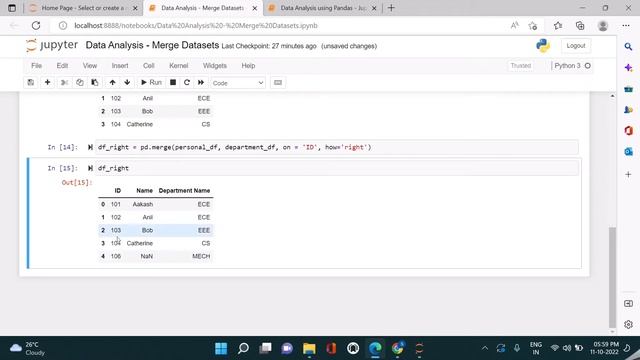The height and width of the screenshot is (360, 640).
Task: Open the cell type Code dropdown
Action: click(238, 83)
